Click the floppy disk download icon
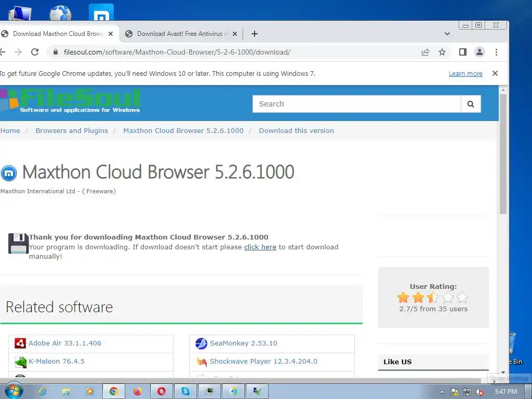Image resolution: width=532 pixels, height=399 pixels. click(x=18, y=243)
